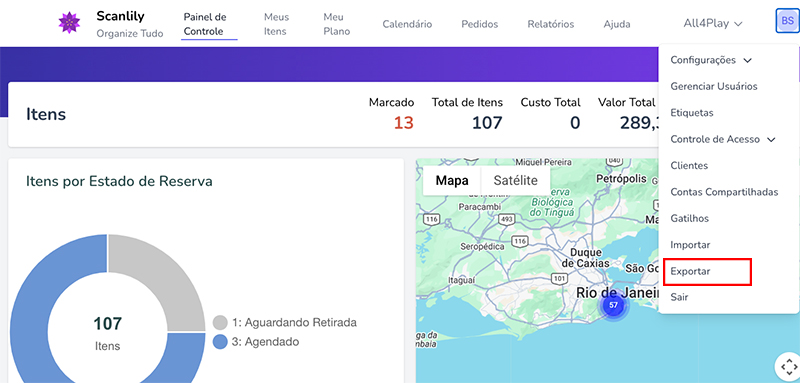800x383 pixels.
Task: Click the gray Aguardando Retirada legend dot
Action: [x=220, y=323]
